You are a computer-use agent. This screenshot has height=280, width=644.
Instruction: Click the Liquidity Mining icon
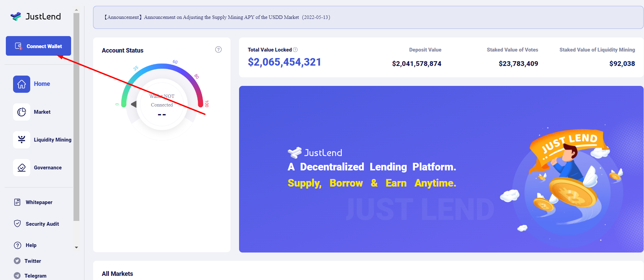(22, 140)
